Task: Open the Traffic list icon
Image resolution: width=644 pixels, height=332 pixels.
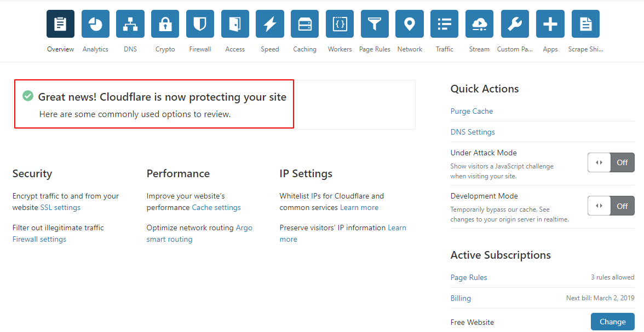Action: [x=445, y=24]
